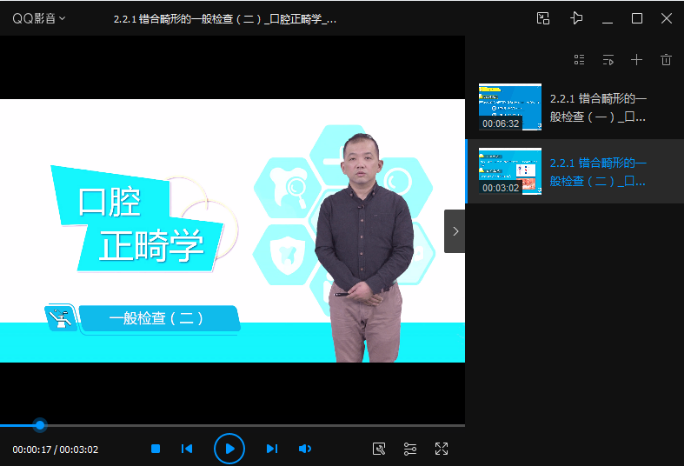This screenshot has height=466, width=684.
Task: Toggle fullscreen mode
Action: (441, 449)
